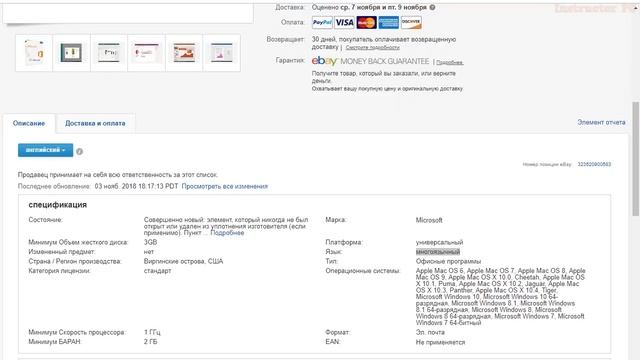
Task: Click Подробнее link in Состояние description
Action: pyautogui.click(x=227, y=233)
